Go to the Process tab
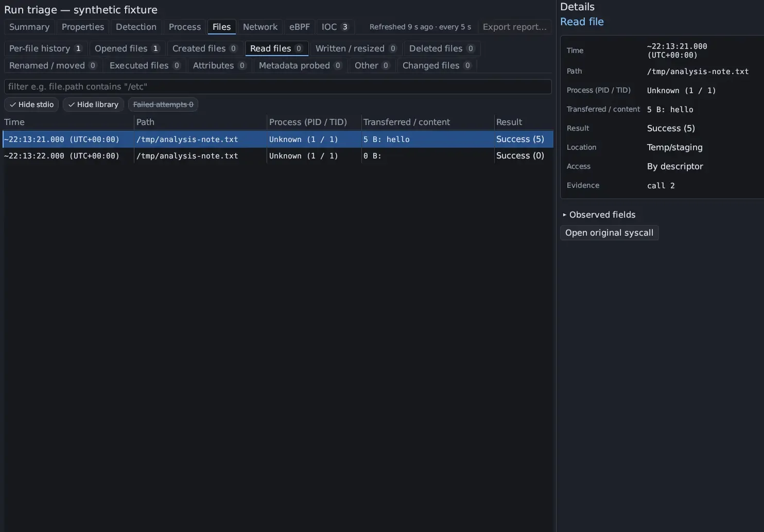 point(185,27)
